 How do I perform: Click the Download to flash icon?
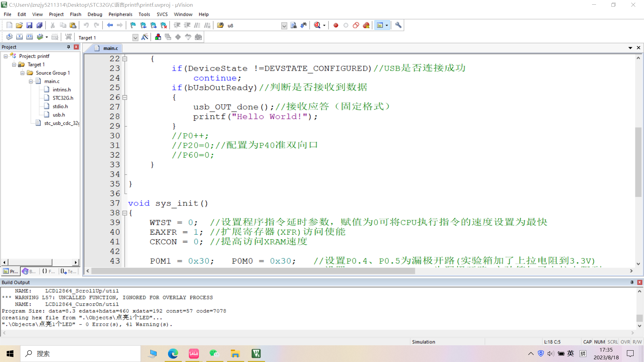pos(68,37)
